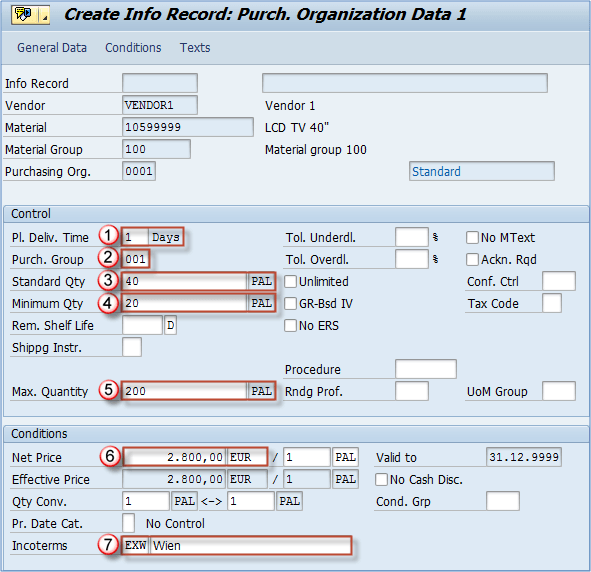Click the Standard Qty input containing 40
Screen dimensions: 591x572
(x=184, y=281)
